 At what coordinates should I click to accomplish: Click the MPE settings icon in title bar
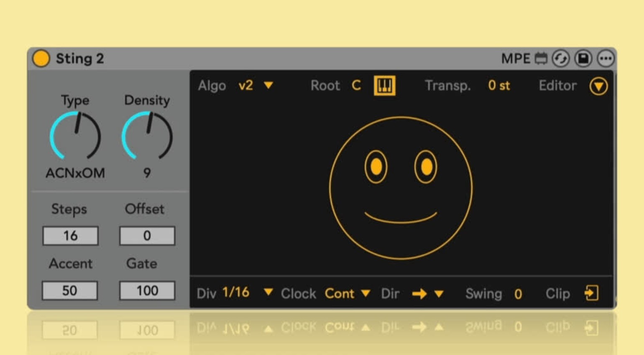pos(541,58)
